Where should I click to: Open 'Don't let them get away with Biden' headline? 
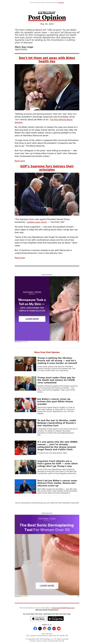[x=47, y=59]
